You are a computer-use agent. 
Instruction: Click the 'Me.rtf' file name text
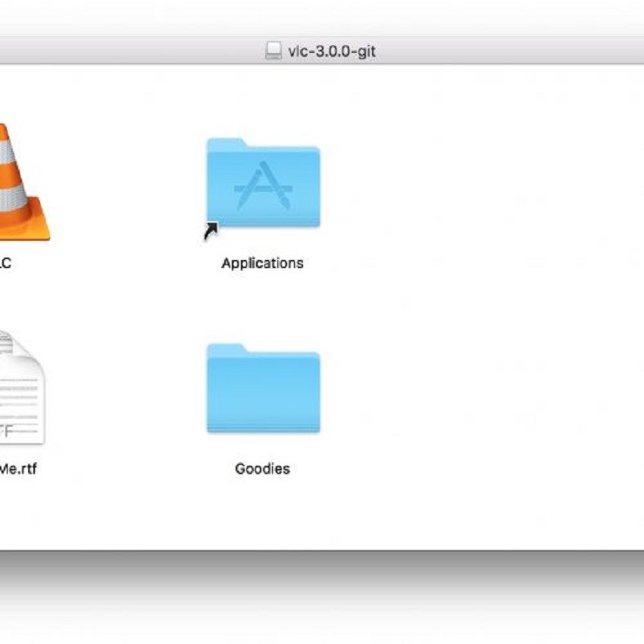pos(18,469)
